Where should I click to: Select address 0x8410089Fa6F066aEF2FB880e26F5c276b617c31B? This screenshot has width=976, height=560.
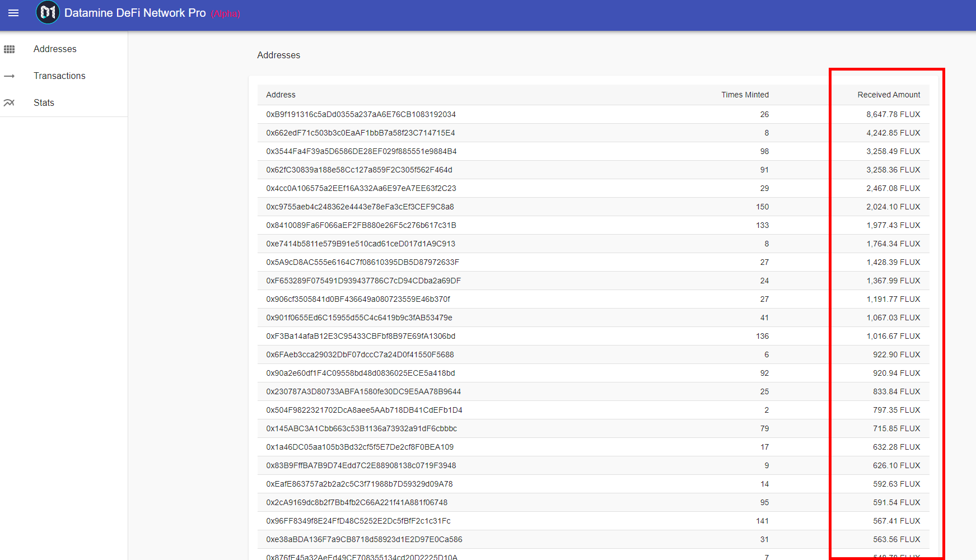pyautogui.click(x=361, y=225)
